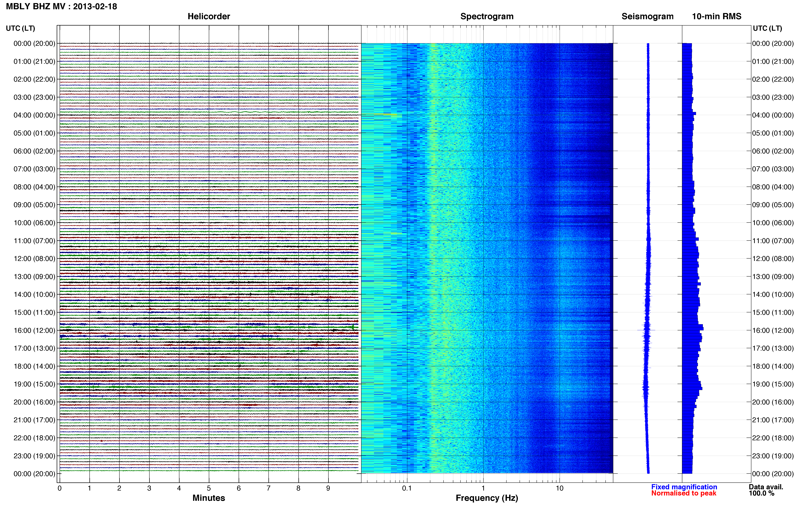Click 'UTC (LT)' label beside the Helicorder
Viewport: 812px width, 508px height.
click(21, 29)
